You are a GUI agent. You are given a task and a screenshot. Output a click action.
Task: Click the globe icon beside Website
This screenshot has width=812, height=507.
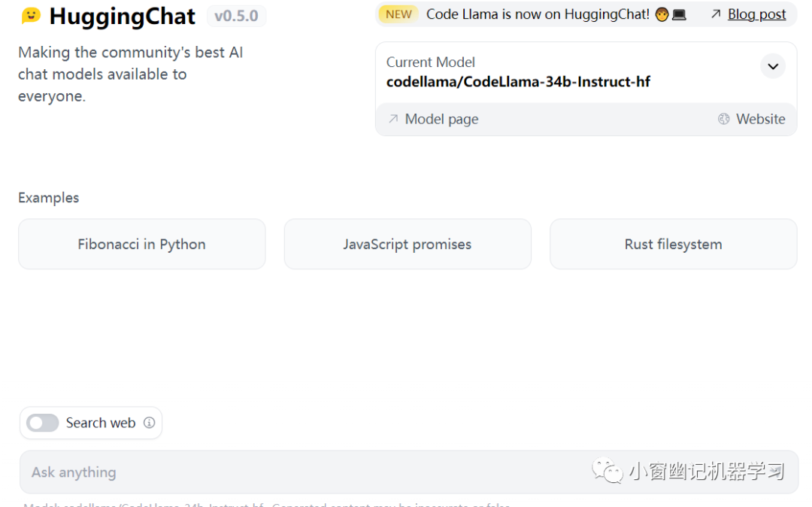[723, 119]
